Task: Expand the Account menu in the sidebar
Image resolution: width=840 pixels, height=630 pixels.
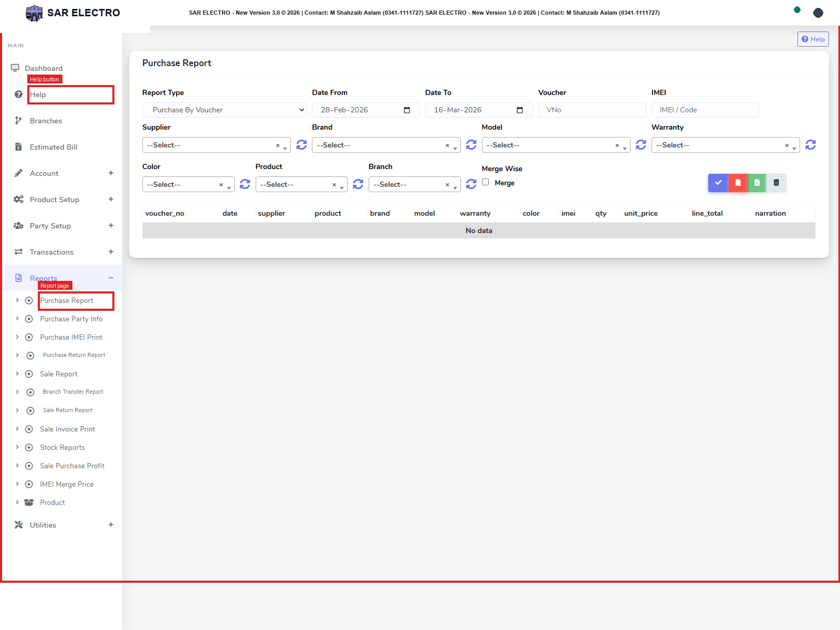Action: pos(63,173)
